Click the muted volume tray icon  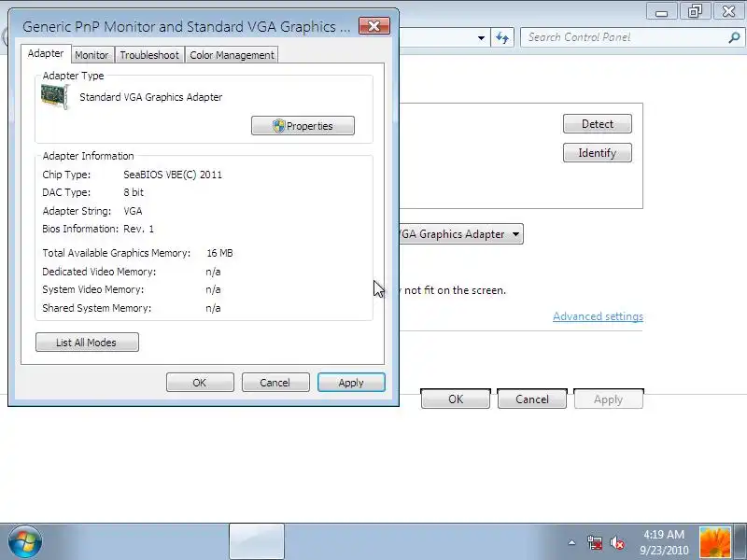[617, 542]
